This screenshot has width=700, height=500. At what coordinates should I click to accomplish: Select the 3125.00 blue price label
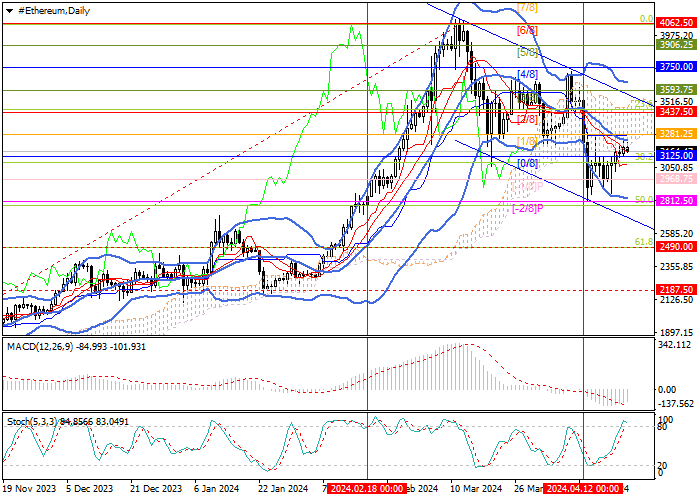point(676,156)
